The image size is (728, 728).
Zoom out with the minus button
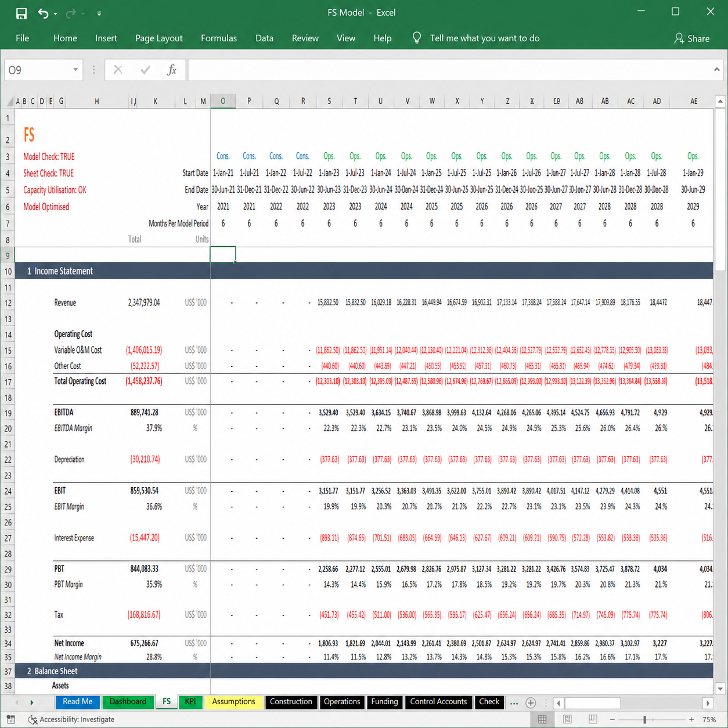point(612,719)
